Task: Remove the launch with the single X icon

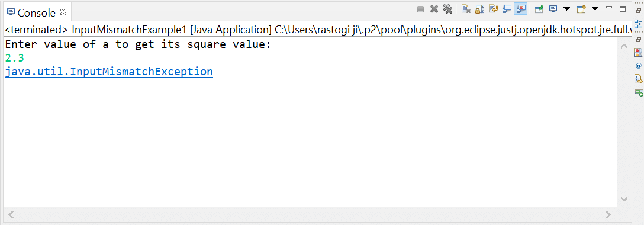Action: 434,9
